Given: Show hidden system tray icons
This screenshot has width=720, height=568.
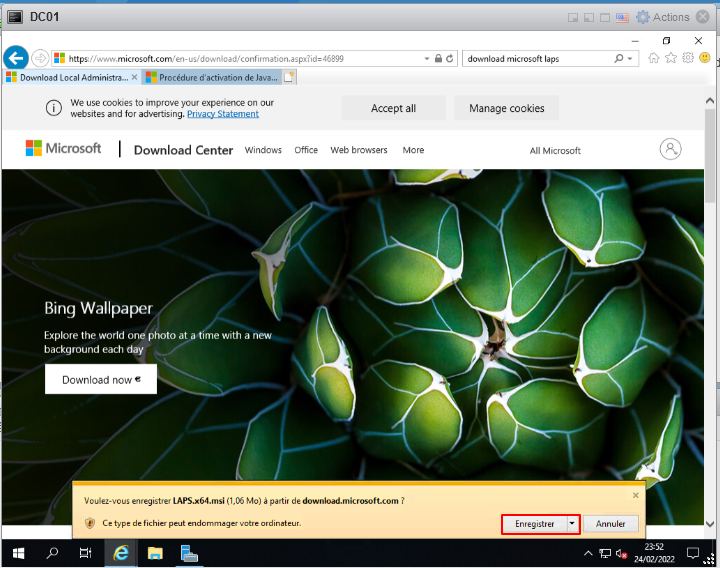Looking at the screenshot, I should click(588, 553).
